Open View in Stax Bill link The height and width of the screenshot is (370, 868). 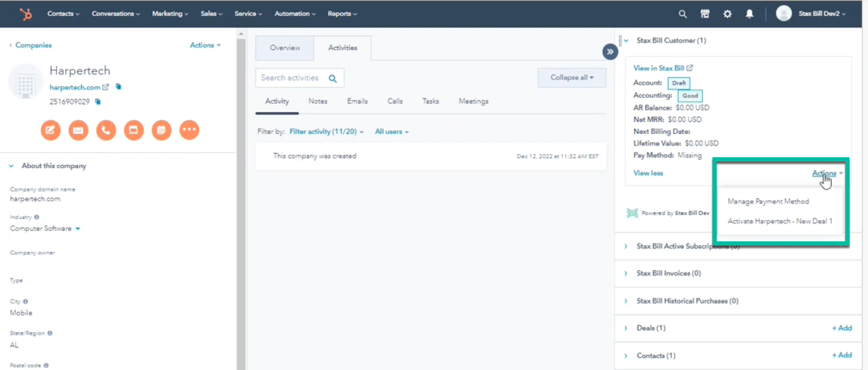click(663, 68)
